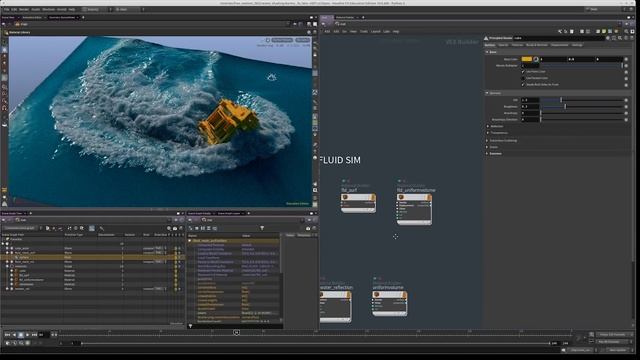The width and height of the screenshot is (640, 360).
Task: Expand the Reflection parameter section
Action: (488, 126)
